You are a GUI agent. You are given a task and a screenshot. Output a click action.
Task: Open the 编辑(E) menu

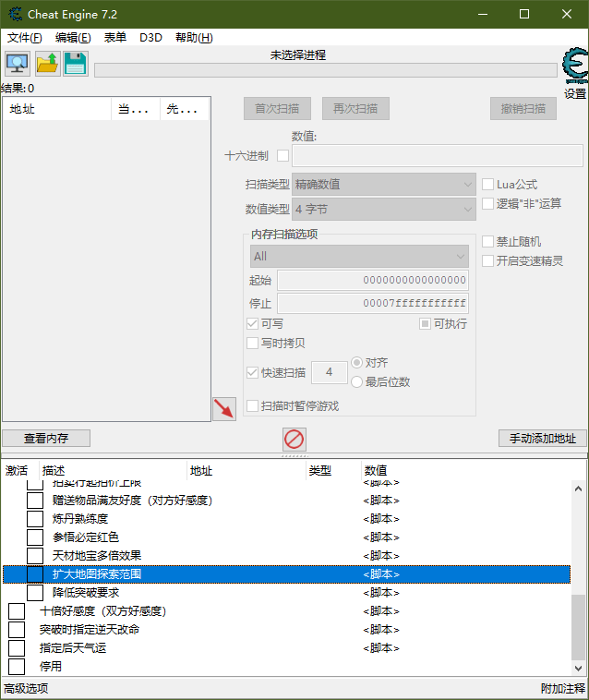coord(73,38)
